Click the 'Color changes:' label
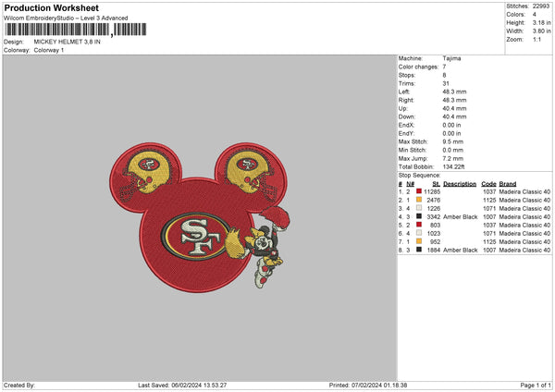 click(x=418, y=67)
